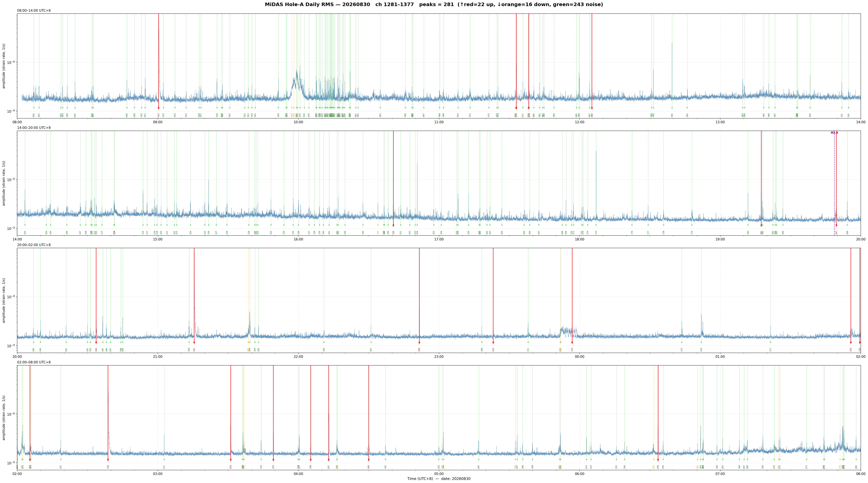The width and height of the screenshot is (868, 483).
Task: Click the green peak number "225"
Action: click(x=61, y=467)
